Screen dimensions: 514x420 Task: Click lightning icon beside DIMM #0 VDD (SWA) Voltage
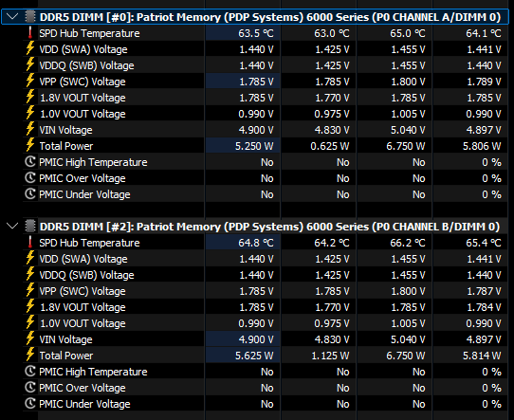pyautogui.click(x=30, y=48)
